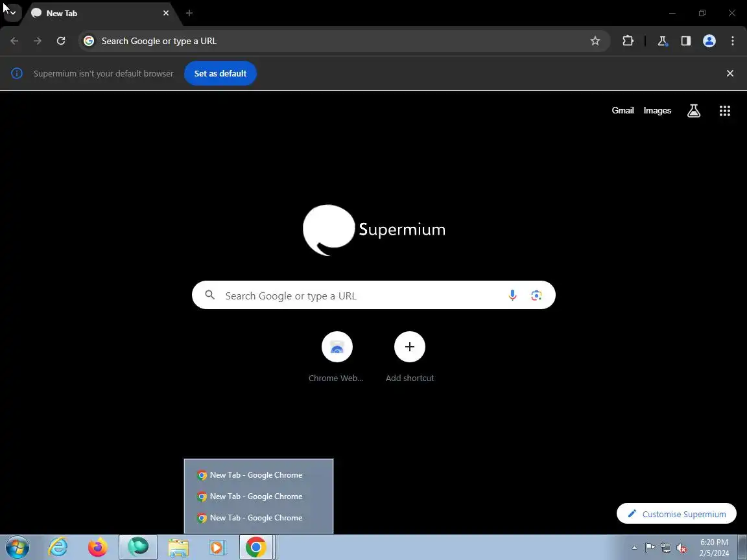Launch Firefox from taskbar
The width and height of the screenshot is (747, 560).
coord(98,548)
